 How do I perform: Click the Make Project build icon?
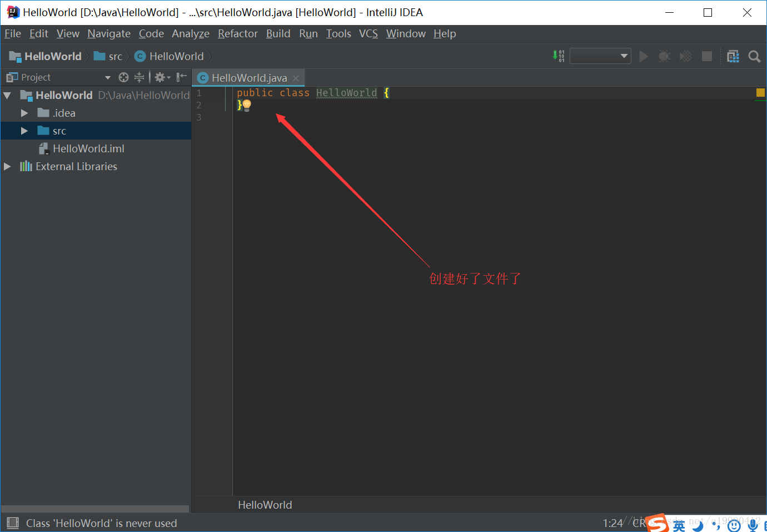[559, 56]
